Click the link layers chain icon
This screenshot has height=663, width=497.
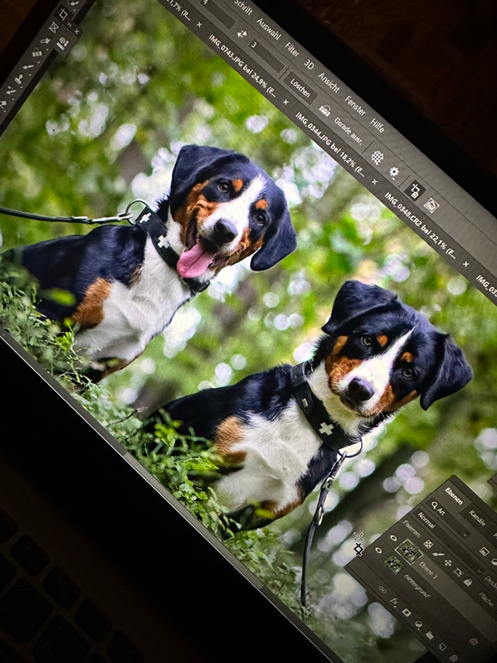[382, 589]
